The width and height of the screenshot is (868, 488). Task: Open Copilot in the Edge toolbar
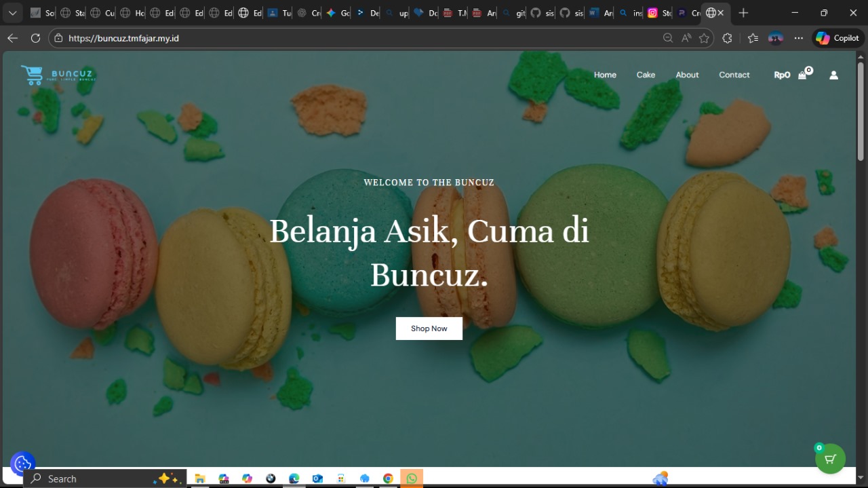click(x=837, y=38)
